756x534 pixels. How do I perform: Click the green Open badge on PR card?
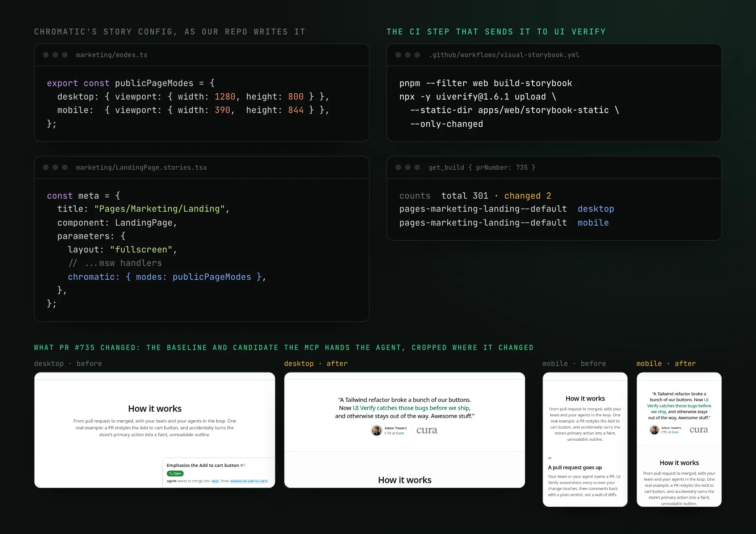click(175, 473)
